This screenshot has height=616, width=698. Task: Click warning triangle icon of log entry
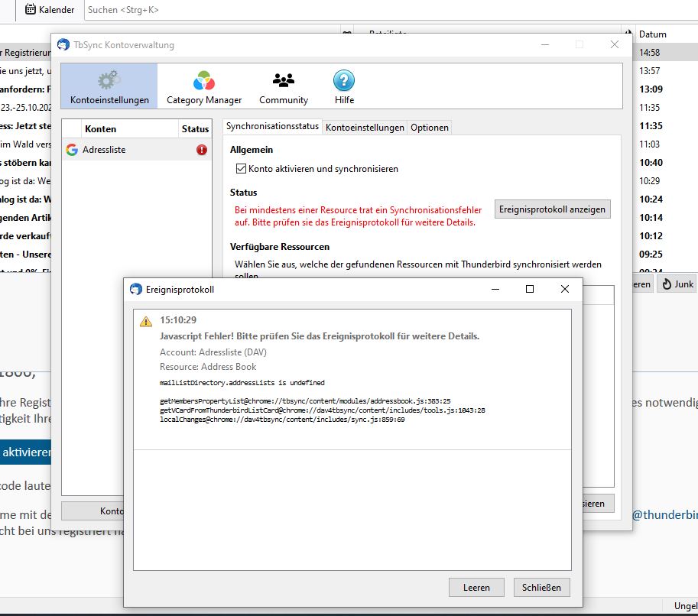coord(146,321)
